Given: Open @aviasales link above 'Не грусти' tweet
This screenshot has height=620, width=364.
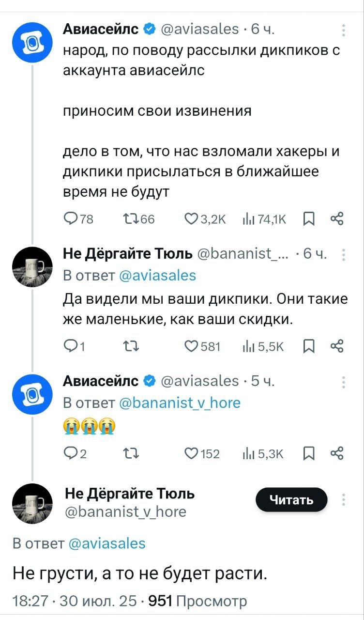Looking at the screenshot, I should tap(106, 543).
